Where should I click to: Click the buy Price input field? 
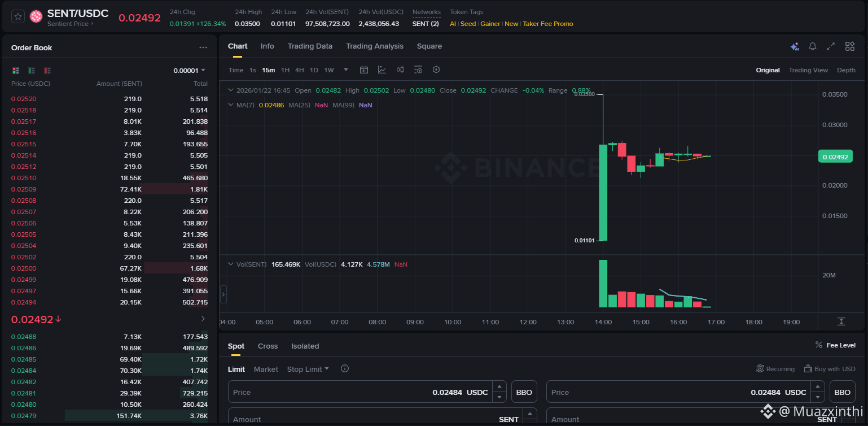(x=360, y=392)
